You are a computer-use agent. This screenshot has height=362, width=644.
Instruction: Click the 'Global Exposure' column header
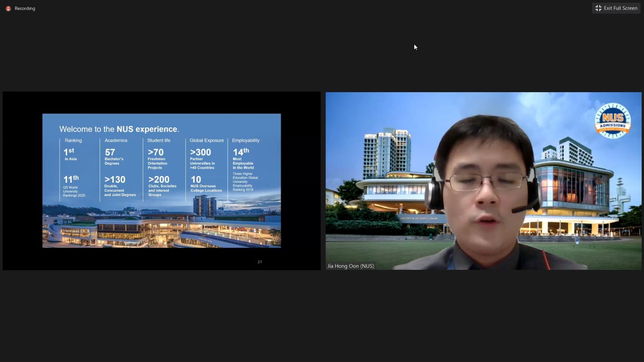click(207, 140)
